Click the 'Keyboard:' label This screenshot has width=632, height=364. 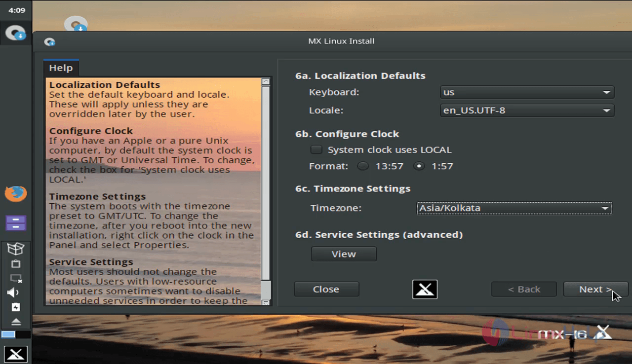tap(334, 92)
